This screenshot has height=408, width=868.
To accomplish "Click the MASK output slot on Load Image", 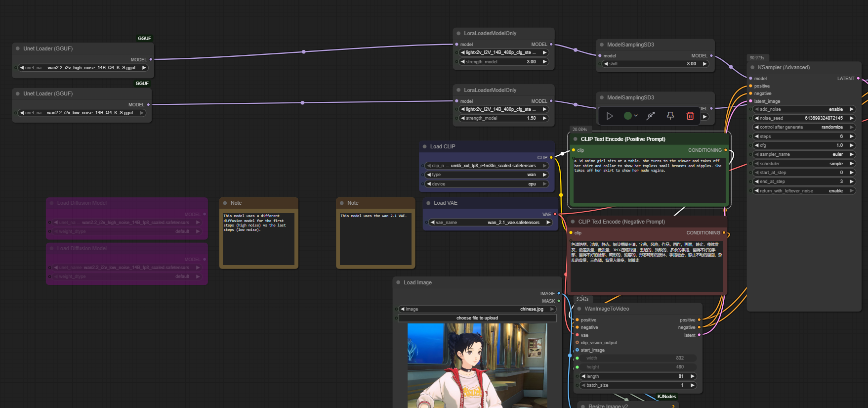I will coord(559,301).
